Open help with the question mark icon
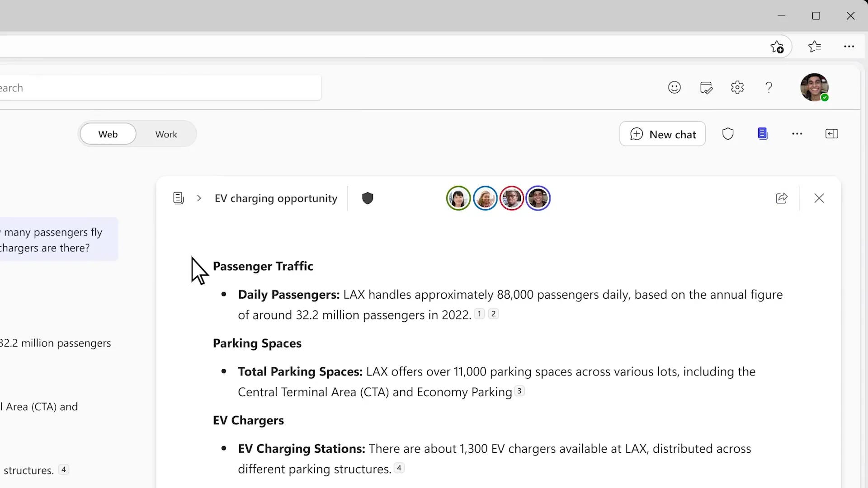 point(769,87)
